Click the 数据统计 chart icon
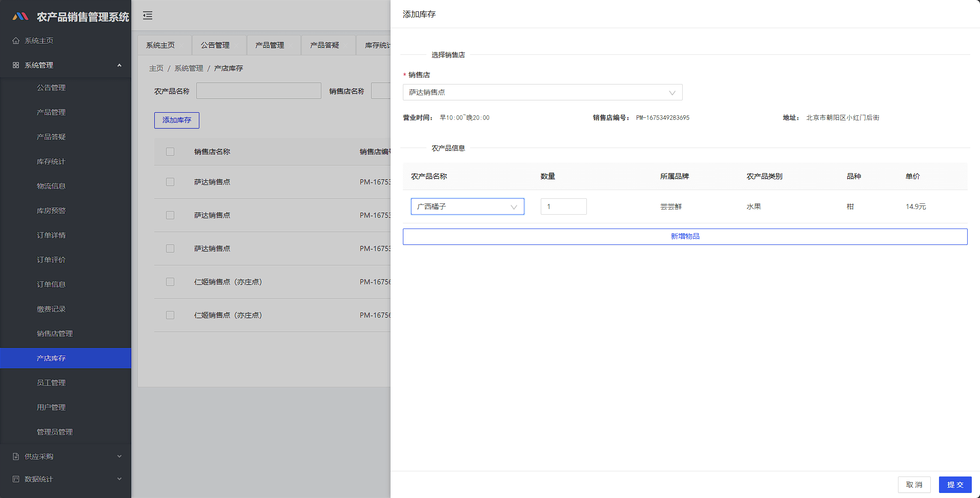The image size is (980, 498). pyautogui.click(x=16, y=479)
